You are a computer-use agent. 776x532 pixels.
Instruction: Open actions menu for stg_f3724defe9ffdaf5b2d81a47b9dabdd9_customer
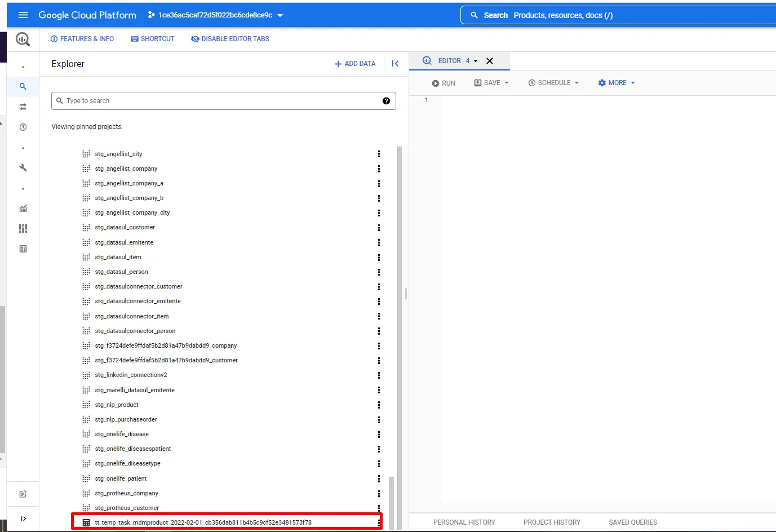(379, 360)
